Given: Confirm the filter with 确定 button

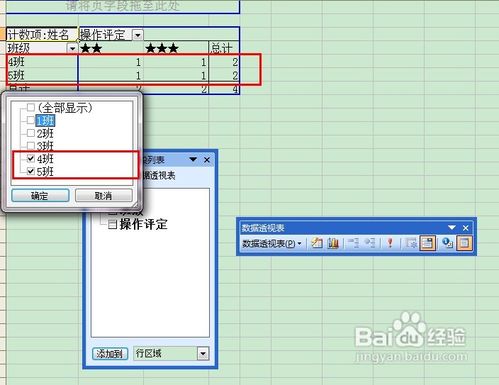Looking at the screenshot, I should tap(40, 196).
